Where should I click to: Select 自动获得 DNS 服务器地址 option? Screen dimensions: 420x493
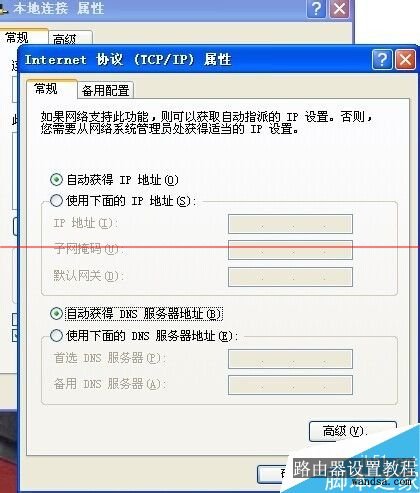[x=56, y=314]
